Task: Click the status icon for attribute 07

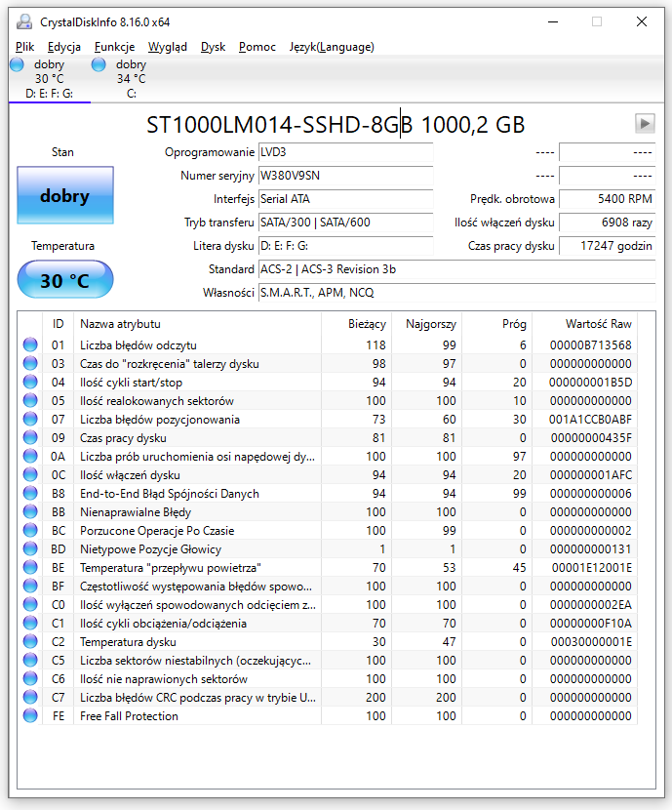Action: 30,419
